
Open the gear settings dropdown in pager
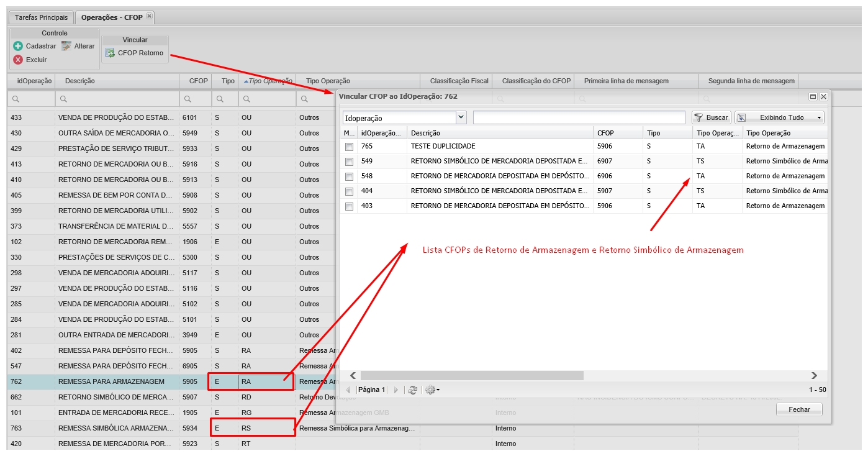(432, 390)
